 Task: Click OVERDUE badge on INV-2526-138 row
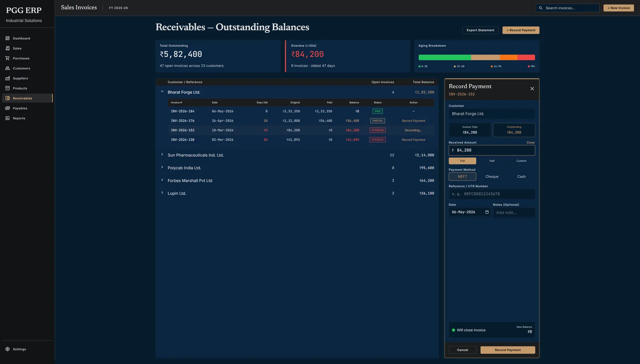(378, 140)
